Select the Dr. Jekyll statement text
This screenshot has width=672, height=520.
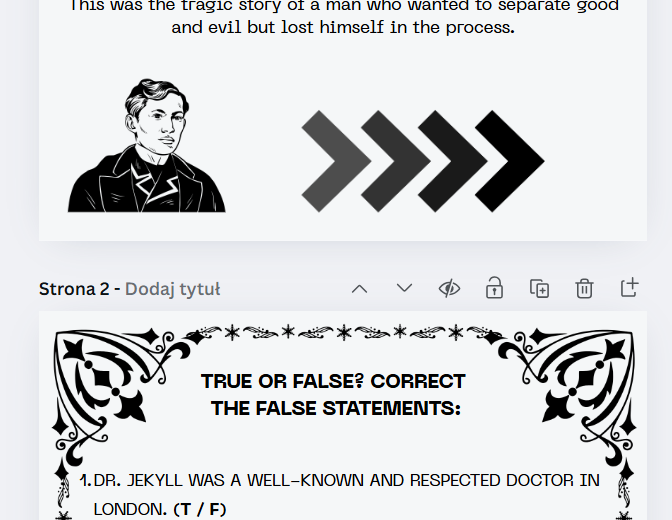(339, 495)
